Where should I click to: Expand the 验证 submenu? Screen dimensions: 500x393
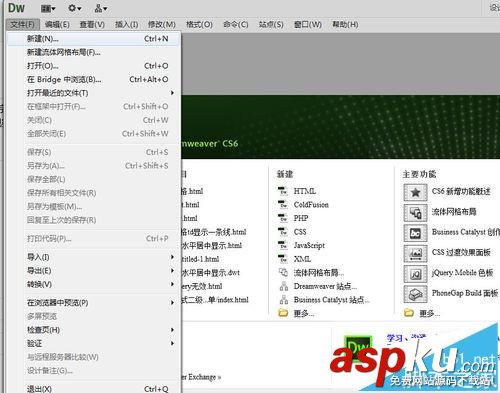click(x=93, y=343)
